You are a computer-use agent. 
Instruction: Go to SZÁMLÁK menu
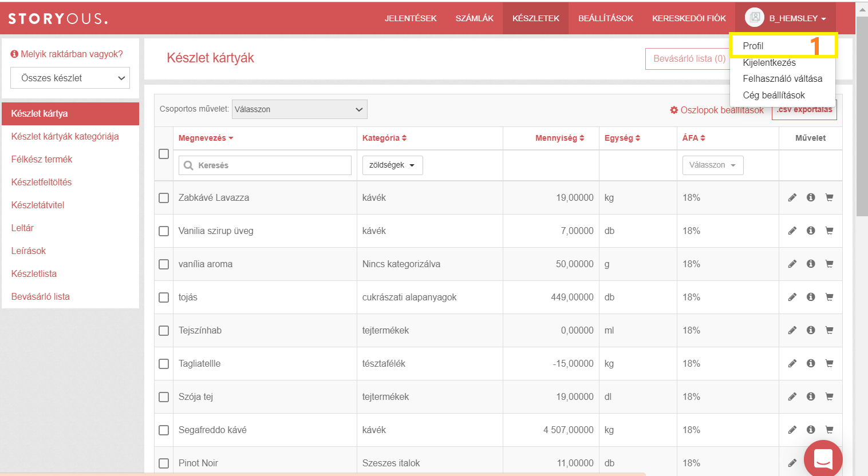pos(475,18)
